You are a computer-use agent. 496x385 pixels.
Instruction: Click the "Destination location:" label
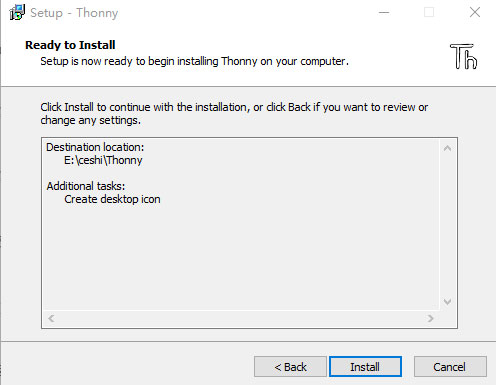click(95, 147)
